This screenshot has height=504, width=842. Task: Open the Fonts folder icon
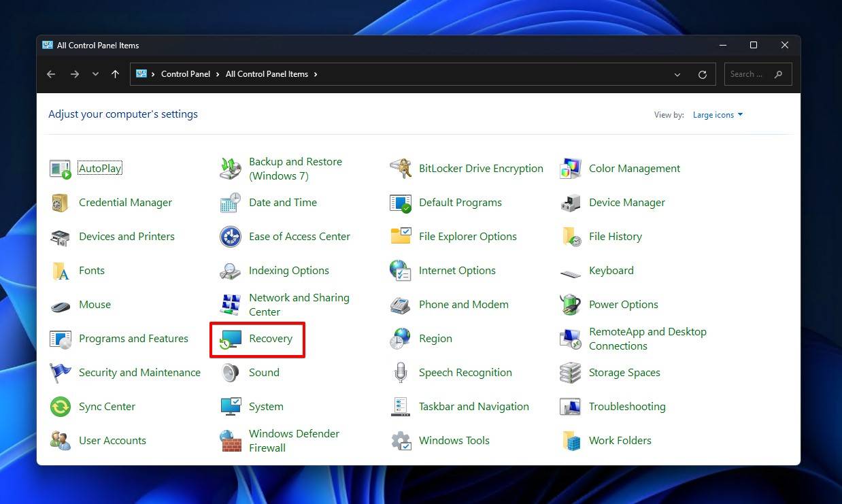click(61, 271)
